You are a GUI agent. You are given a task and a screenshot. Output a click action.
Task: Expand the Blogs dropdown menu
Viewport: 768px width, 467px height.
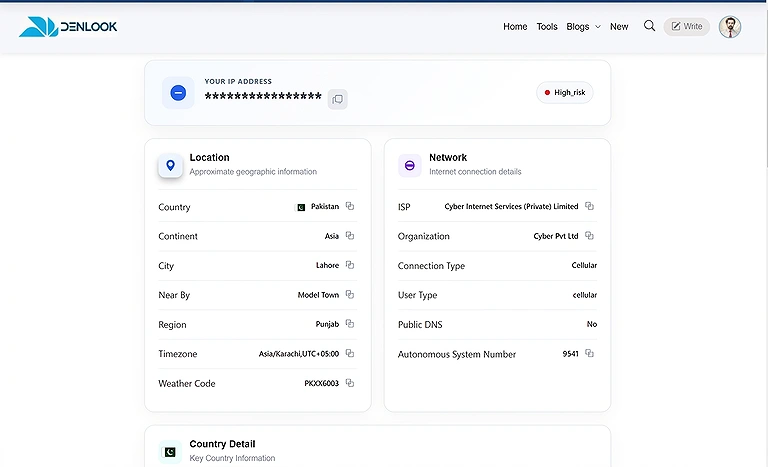pyautogui.click(x=583, y=26)
